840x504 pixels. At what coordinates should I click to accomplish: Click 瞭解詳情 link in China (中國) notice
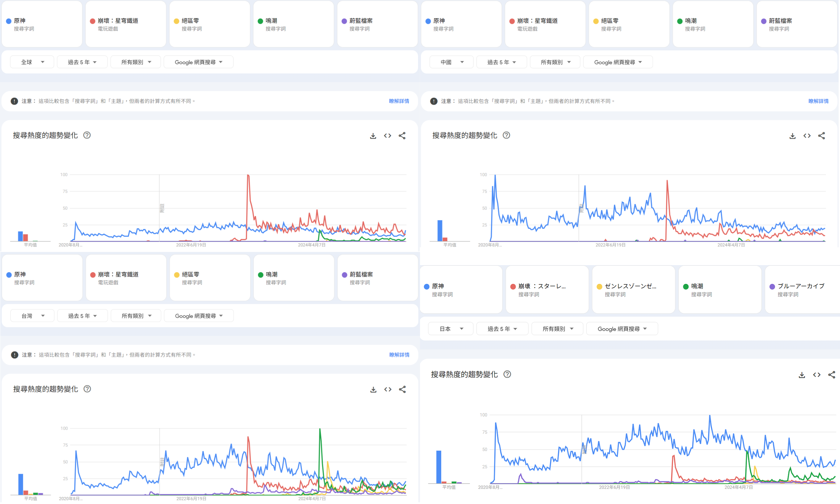point(818,101)
